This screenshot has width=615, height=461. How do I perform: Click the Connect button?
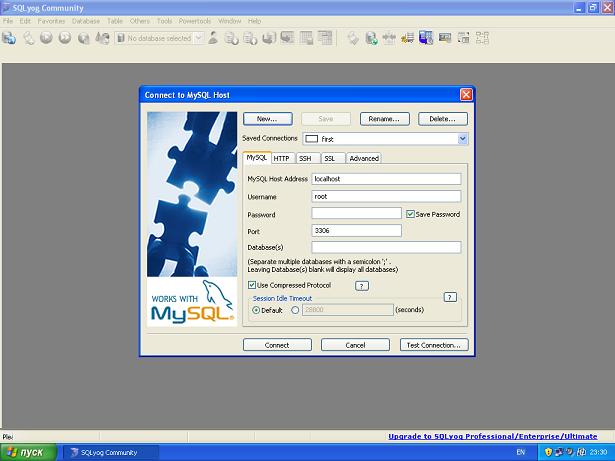point(277,345)
